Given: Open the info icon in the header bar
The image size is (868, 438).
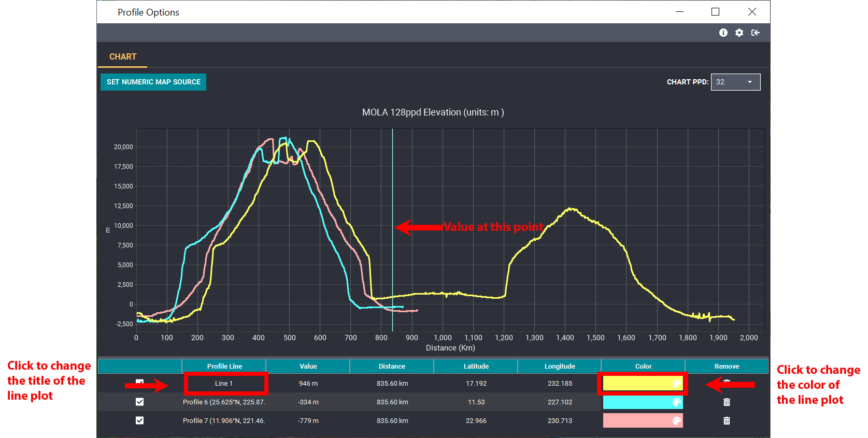Looking at the screenshot, I should (x=723, y=33).
